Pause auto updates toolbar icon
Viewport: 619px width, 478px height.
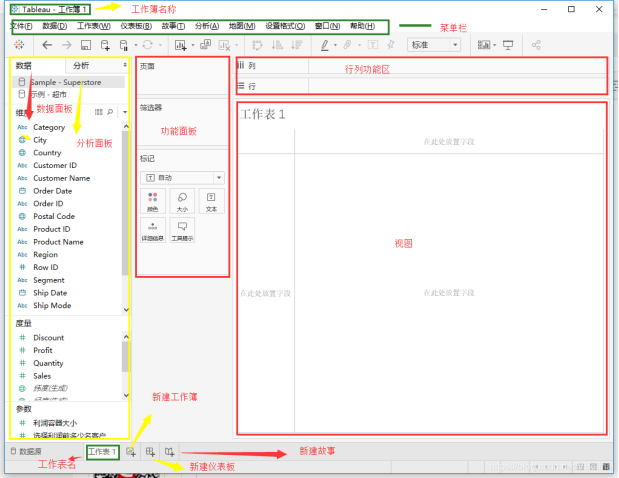[x=124, y=45]
